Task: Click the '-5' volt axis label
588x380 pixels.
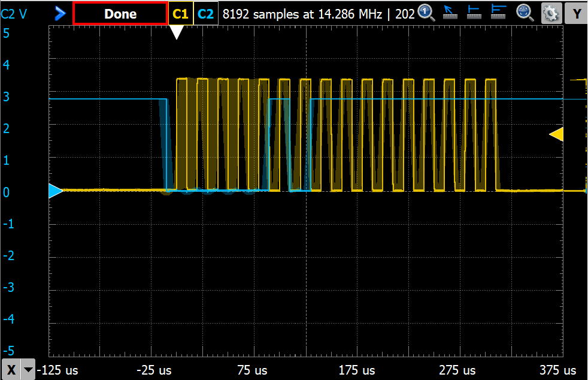Action: 8,351
